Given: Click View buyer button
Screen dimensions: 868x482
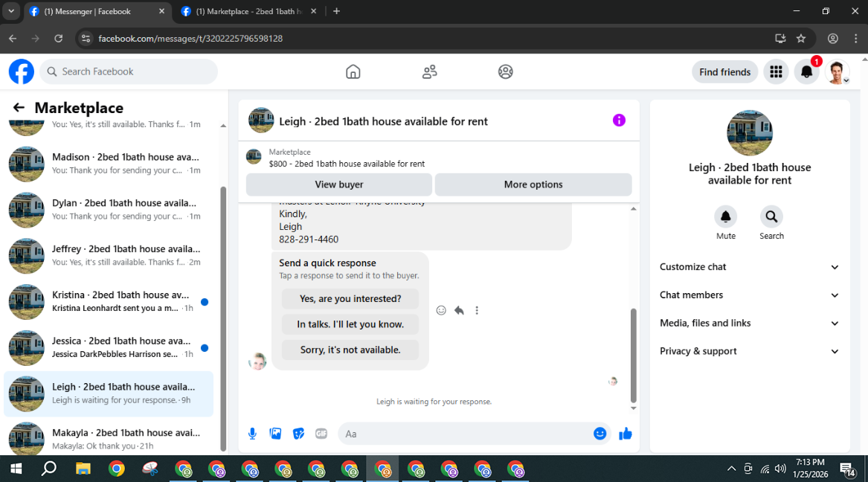Looking at the screenshot, I should click(338, 184).
